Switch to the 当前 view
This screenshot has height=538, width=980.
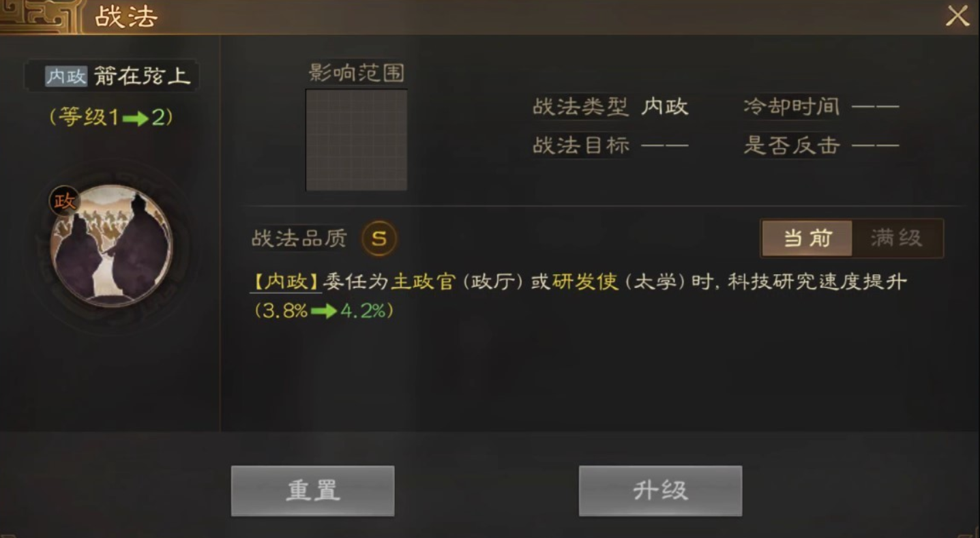click(x=807, y=238)
